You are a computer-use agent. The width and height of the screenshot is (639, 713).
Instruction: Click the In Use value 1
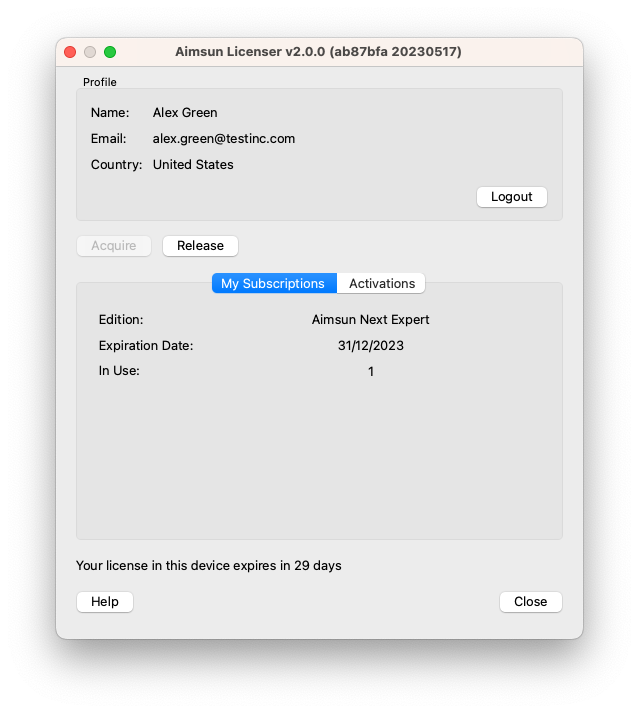point(371,372)
